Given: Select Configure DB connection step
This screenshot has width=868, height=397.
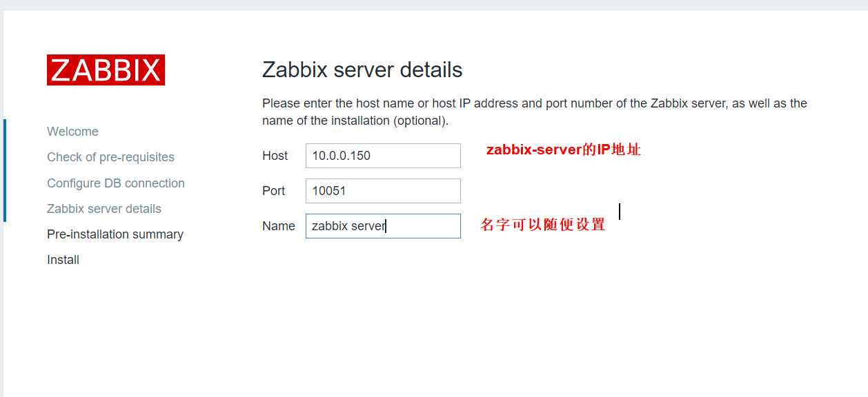Looking at the screenshot, I should [x=116, y=183].
